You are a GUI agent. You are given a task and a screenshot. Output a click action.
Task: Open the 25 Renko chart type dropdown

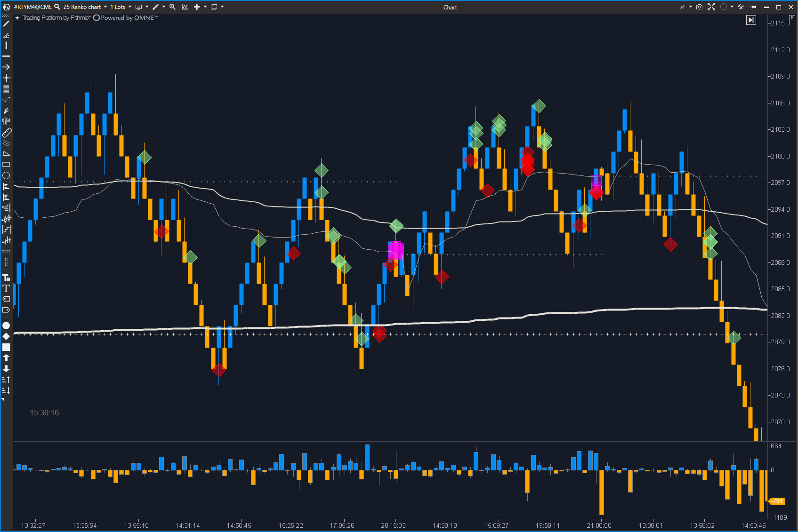[105, 7]
